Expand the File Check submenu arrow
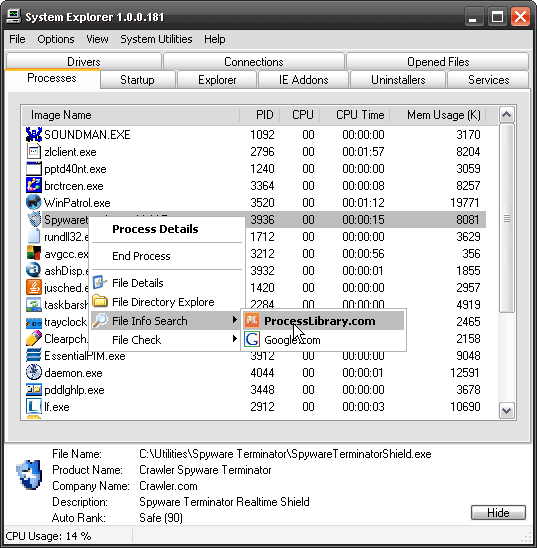This screenshot has height=548, width=537. (x=234, y=339)
